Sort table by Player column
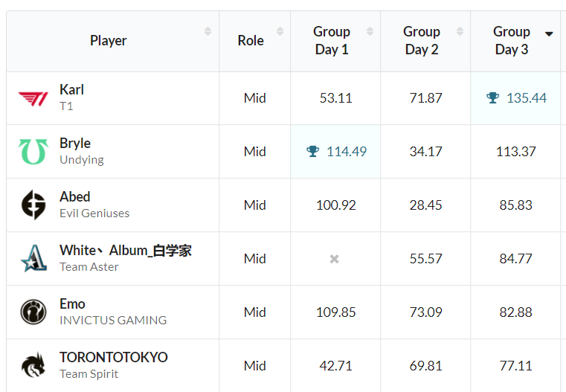 pyautogui.click(x=208, y=31)
